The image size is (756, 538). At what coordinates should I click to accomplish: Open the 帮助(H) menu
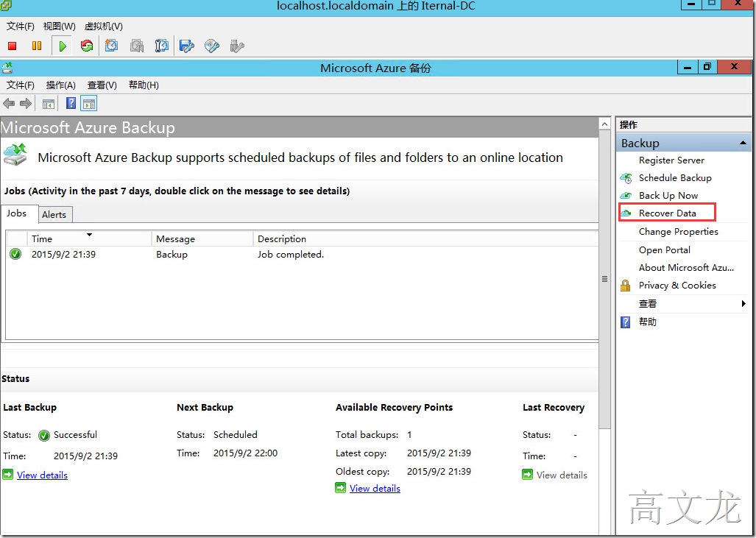(144, 85)
